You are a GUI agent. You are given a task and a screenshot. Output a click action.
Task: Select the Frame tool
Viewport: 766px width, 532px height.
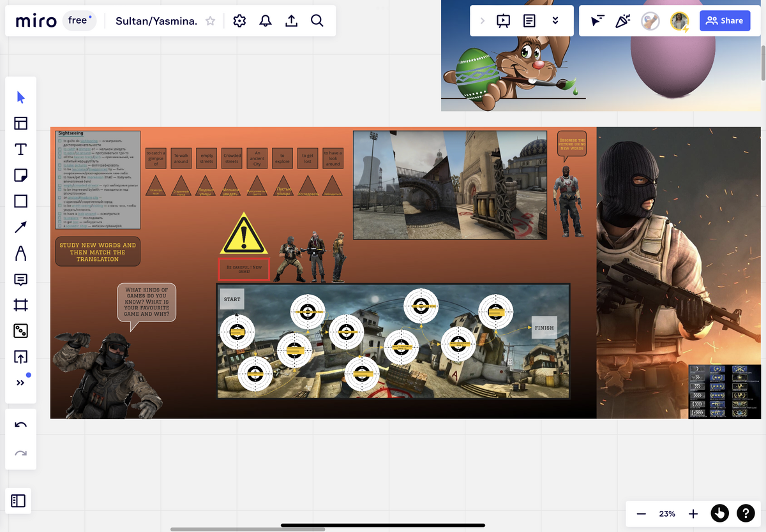[20, 305]
